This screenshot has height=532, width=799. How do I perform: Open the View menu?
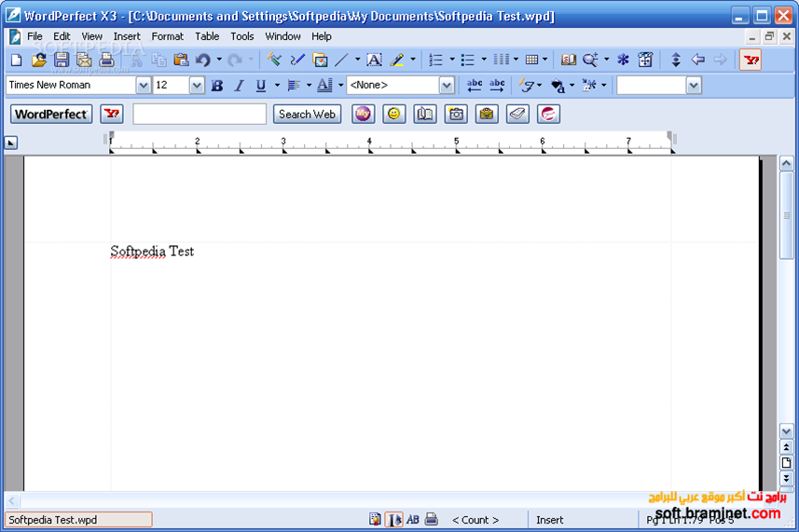point(91,36)
